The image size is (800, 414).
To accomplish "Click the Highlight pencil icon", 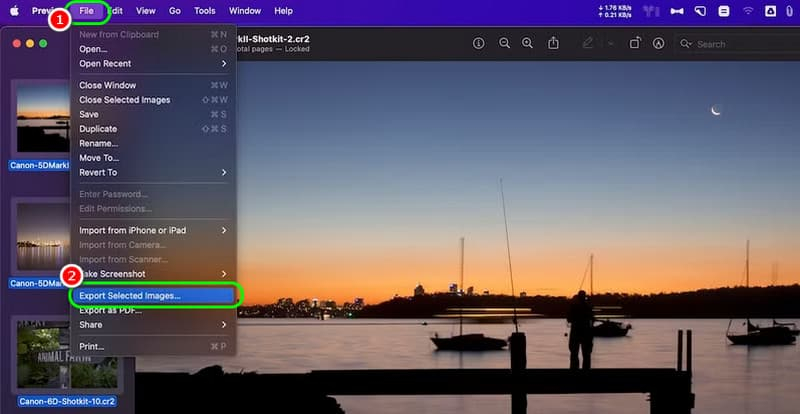I will 588,43.
